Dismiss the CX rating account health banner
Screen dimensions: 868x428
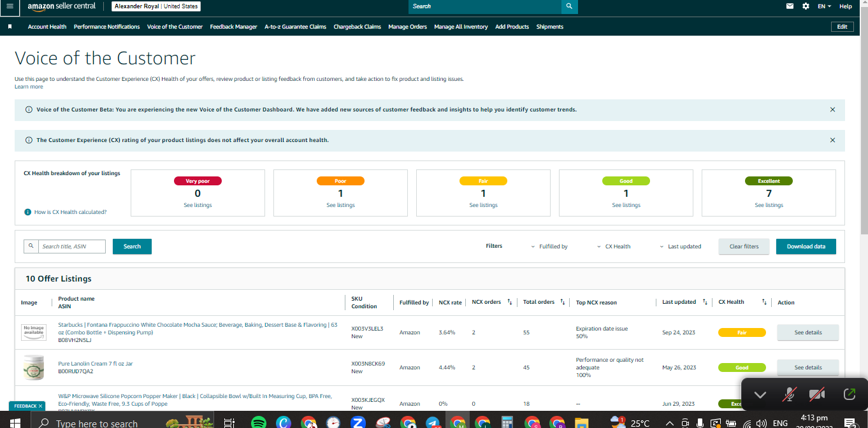832,140
